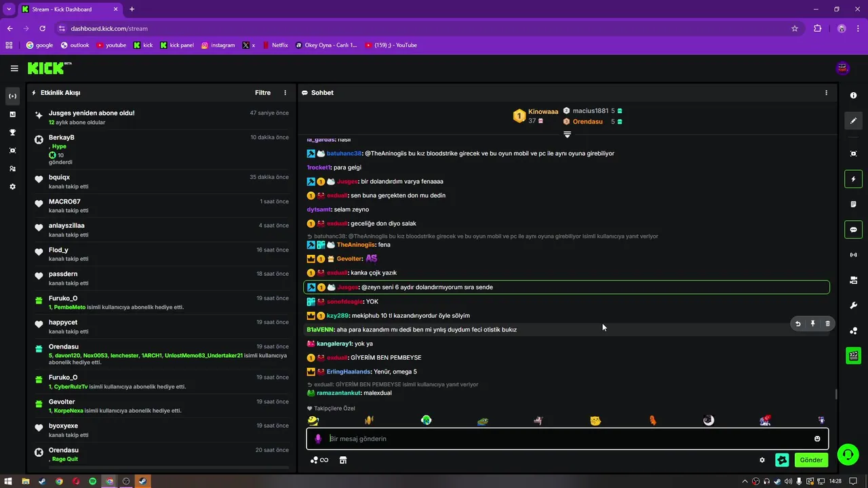Click the broadcast signal icon in right sidebar
This screenshot has width=868, height=488.
click(853, 255)
